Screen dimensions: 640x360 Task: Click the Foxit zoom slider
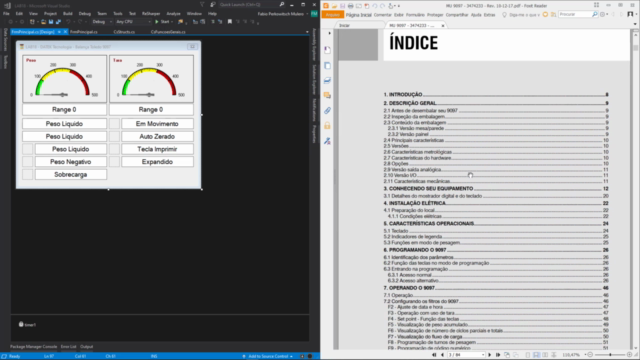[610, 355]
